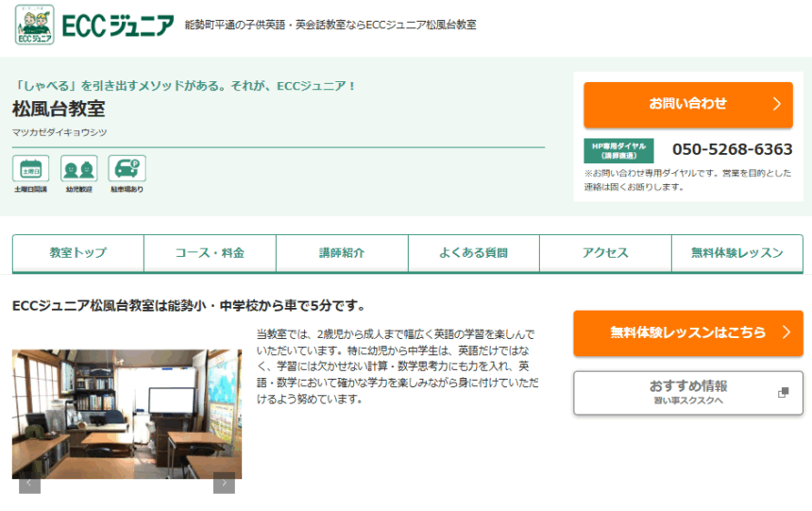Click the arrow on お問い合わせ button
The image size is (812, 511).
776,104
